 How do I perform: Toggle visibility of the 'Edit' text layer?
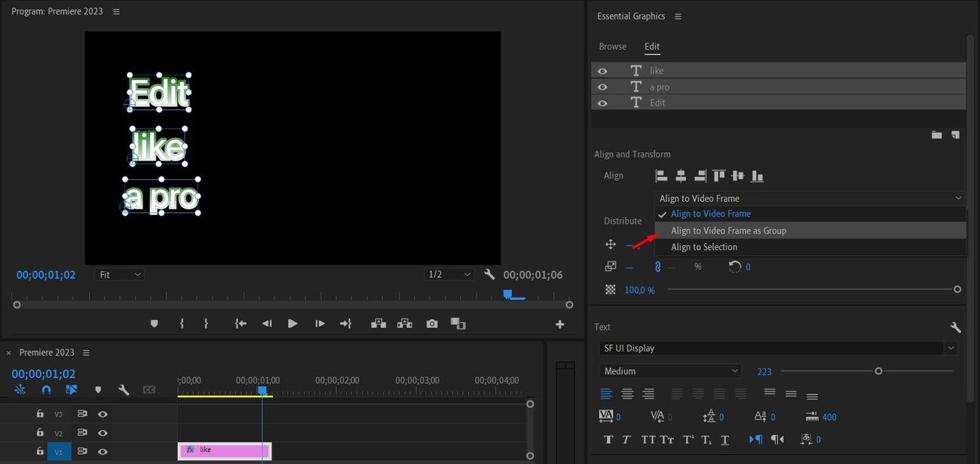pos(602,103)
